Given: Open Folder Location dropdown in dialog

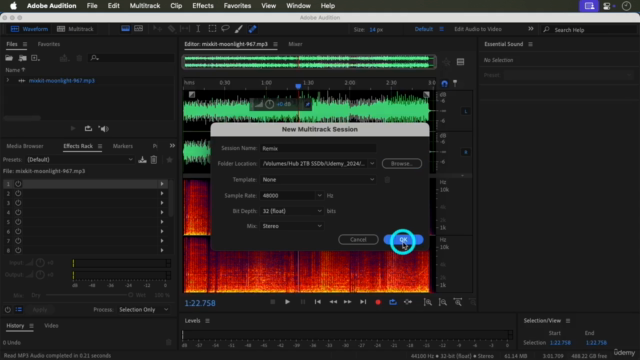Looking at the screenshot, I should click(372, 164).
